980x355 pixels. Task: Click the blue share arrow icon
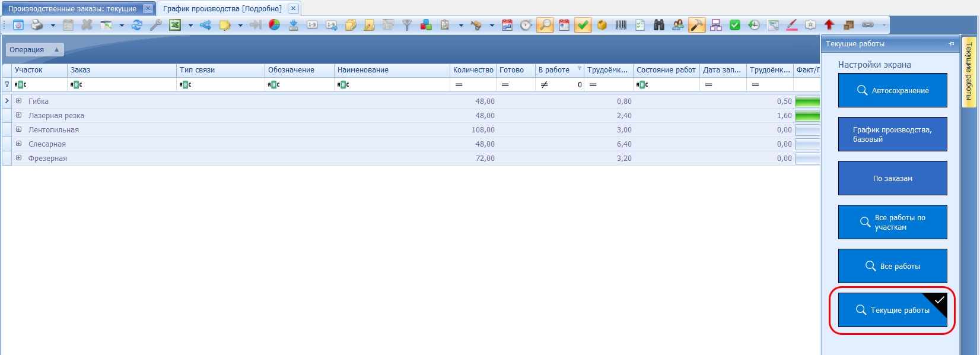pyautogui.click(x=206, y=25)
